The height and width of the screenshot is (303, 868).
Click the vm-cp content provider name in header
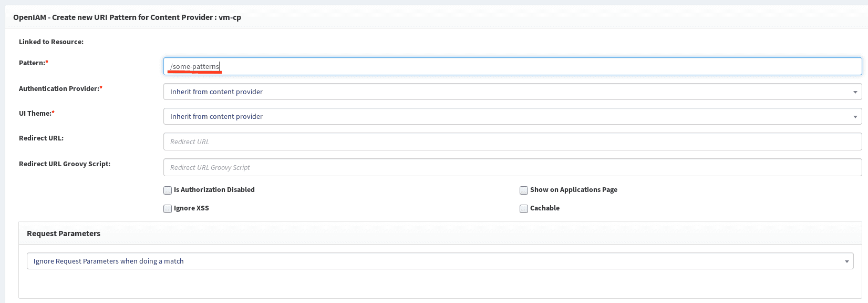point(230,17)
